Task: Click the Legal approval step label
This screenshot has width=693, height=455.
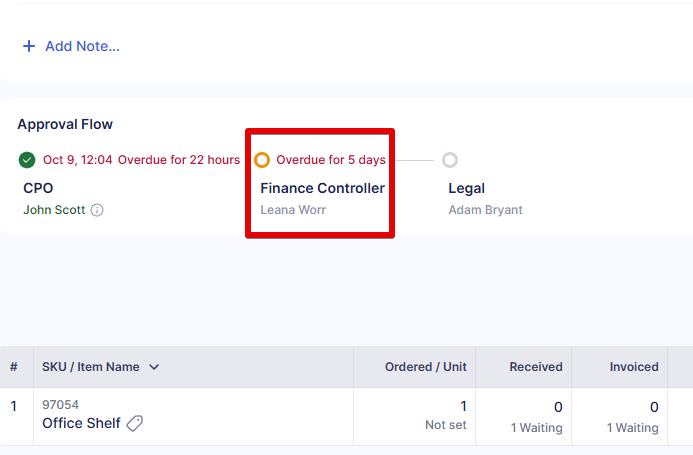Action: click(x=466, y=188)
